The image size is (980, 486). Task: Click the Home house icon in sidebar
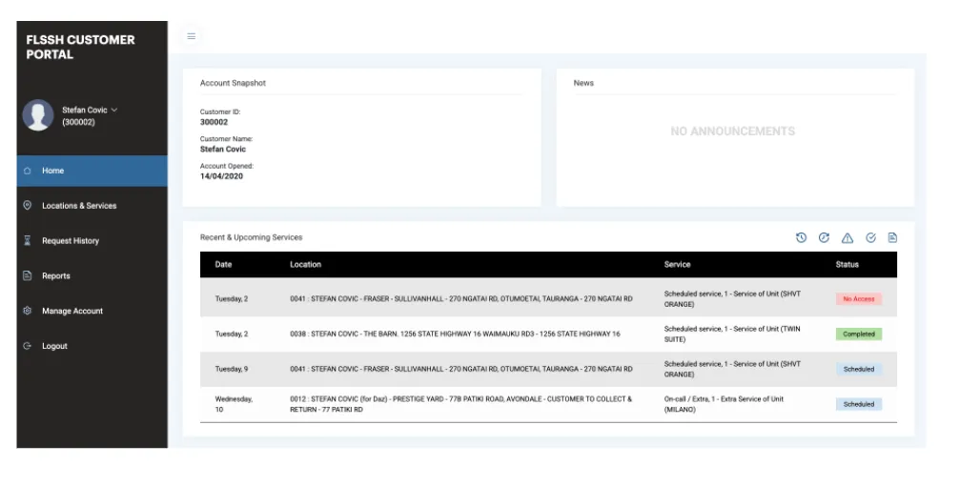(27, 171)
